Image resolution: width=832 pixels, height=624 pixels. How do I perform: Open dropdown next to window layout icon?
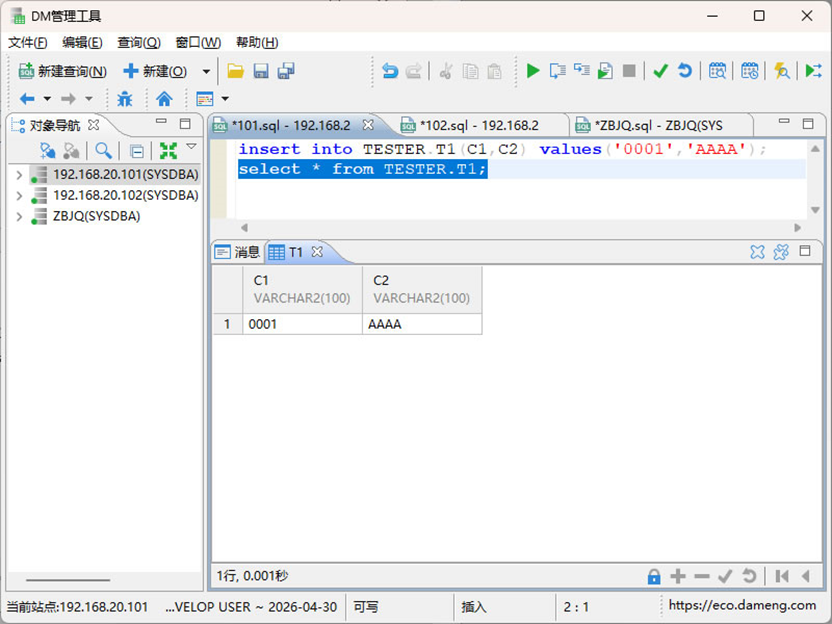click(225, 99)
